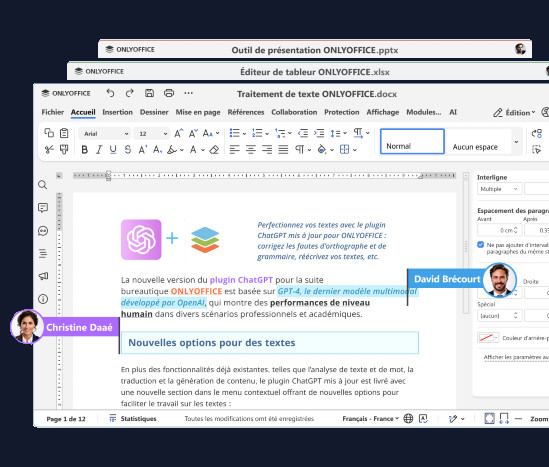This screenshot has width=549, height=467.
Task: Toggle underline formatting
Action: coord(113,150)
